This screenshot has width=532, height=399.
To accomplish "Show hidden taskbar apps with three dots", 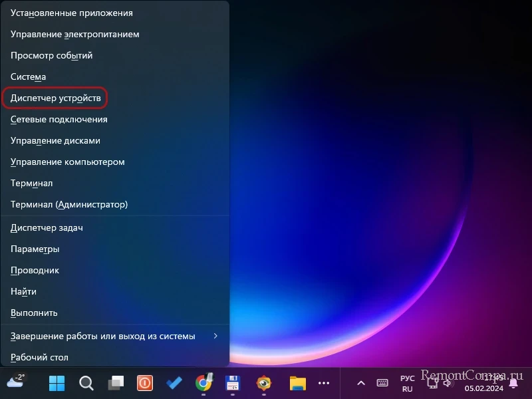I will [x=324, y=383].
